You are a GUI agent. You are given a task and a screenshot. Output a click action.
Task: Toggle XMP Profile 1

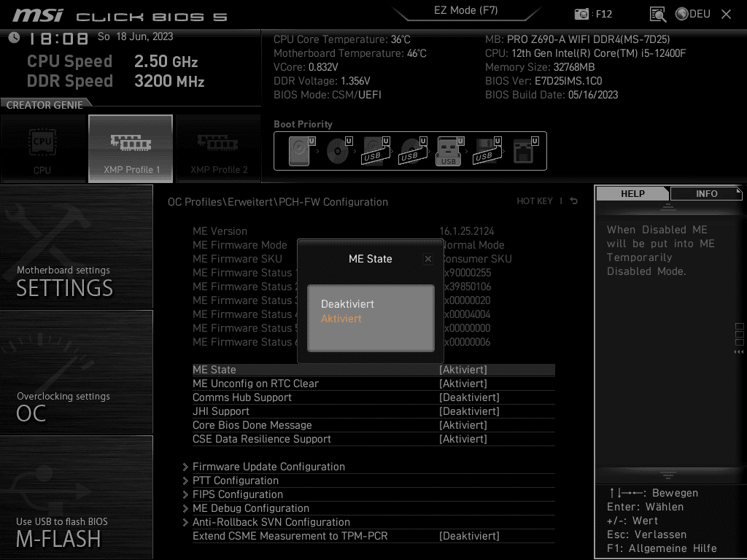click(131, 149)
